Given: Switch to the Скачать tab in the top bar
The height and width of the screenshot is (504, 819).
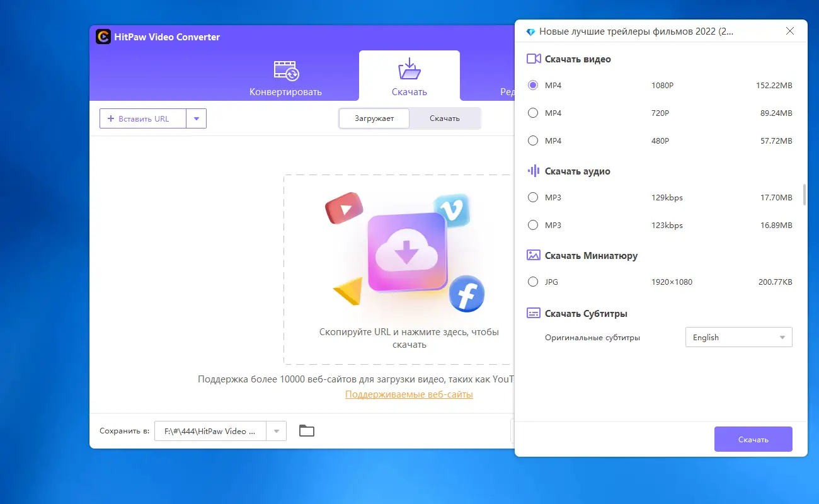Looking at the screenshot, I should [x=409, y=76].
